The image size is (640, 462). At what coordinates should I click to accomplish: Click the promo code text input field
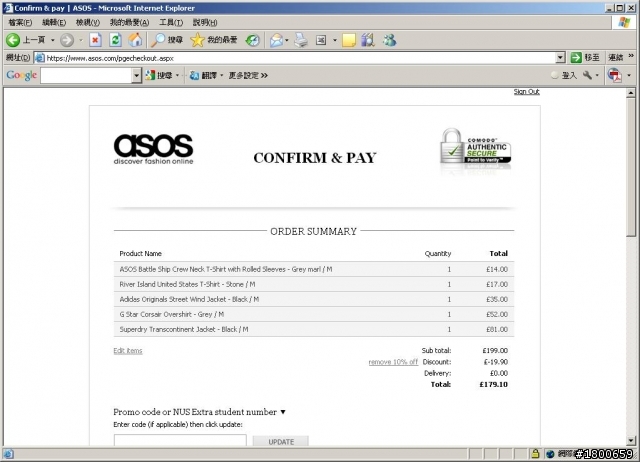point(180,440)
